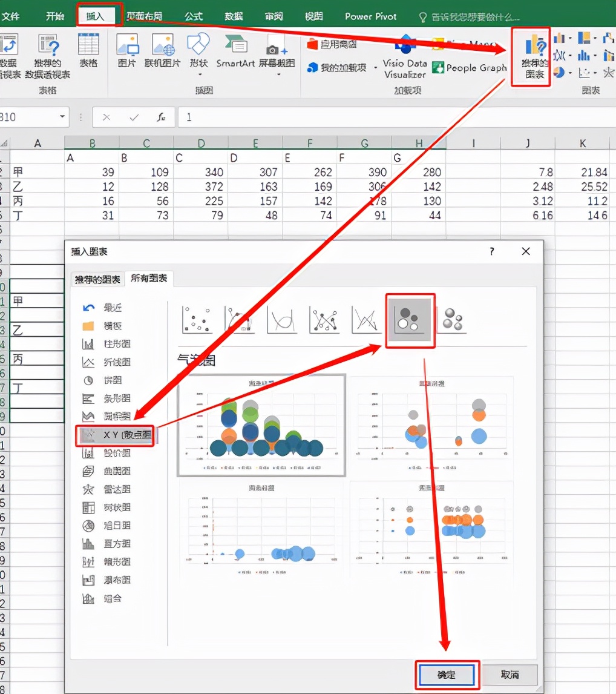Open the Formulas (公式) ribbon tab

(194, 16)
